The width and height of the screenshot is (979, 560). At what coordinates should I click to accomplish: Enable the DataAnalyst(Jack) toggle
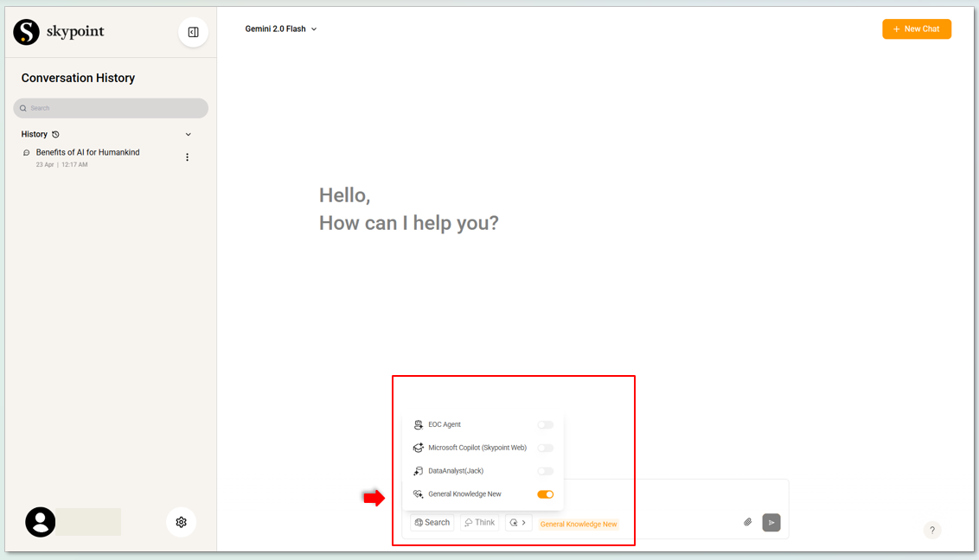coord(545,471)
